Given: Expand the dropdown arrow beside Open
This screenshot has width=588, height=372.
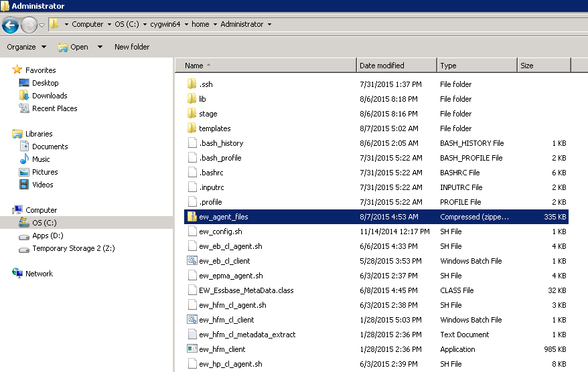Looking at the screenshot, I should (x=100, y=47).
